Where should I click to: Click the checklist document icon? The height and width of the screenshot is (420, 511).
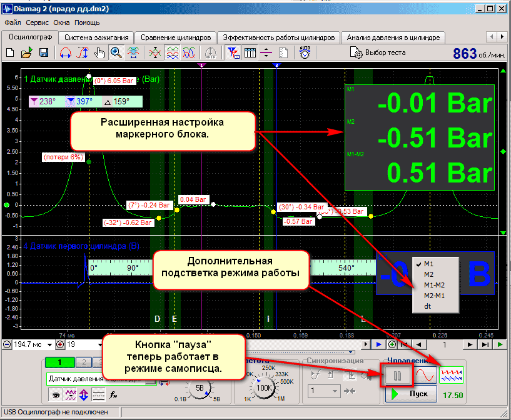[283, 52]
